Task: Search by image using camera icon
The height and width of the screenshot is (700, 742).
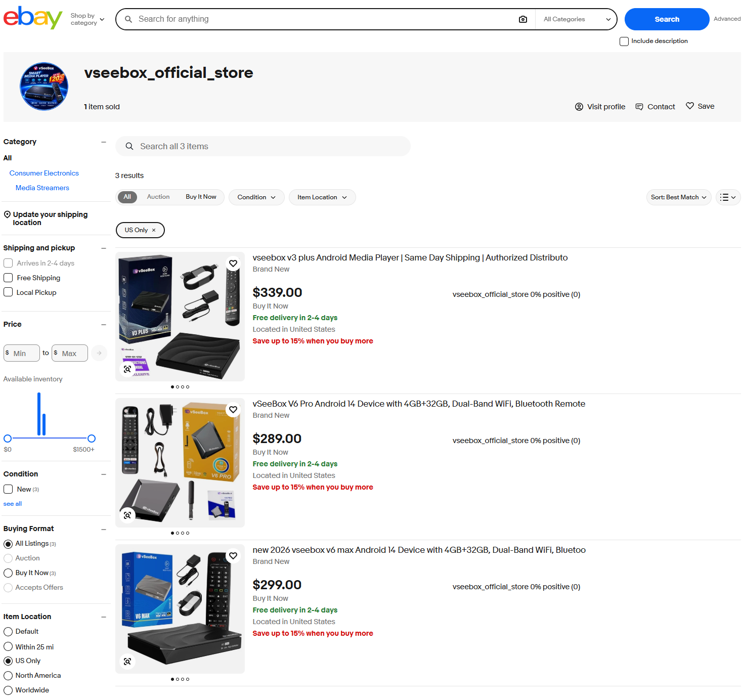Action: (x=523, y=19)
